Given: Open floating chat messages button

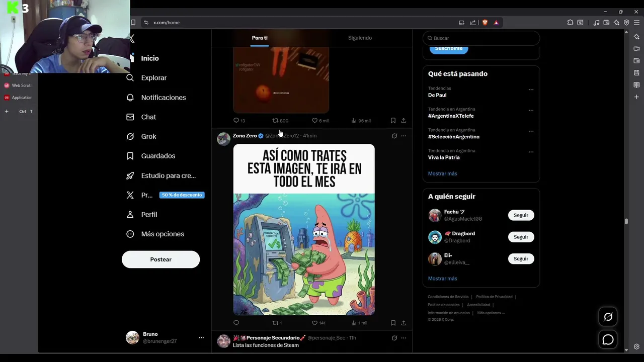Looking at the screenshot, I should tap(608, 340).
